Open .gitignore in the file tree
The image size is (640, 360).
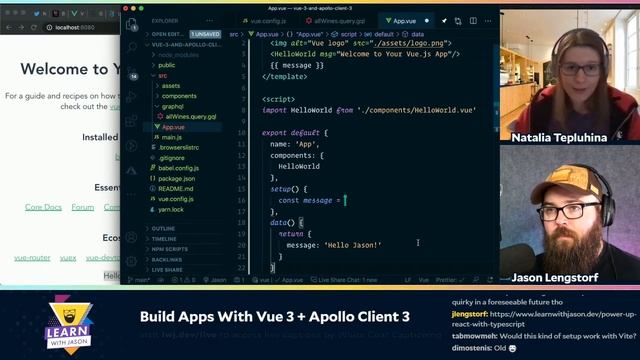168,158
